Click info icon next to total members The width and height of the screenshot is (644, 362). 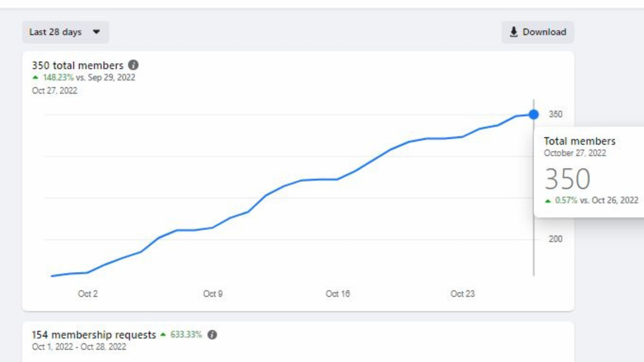(133, 65)
